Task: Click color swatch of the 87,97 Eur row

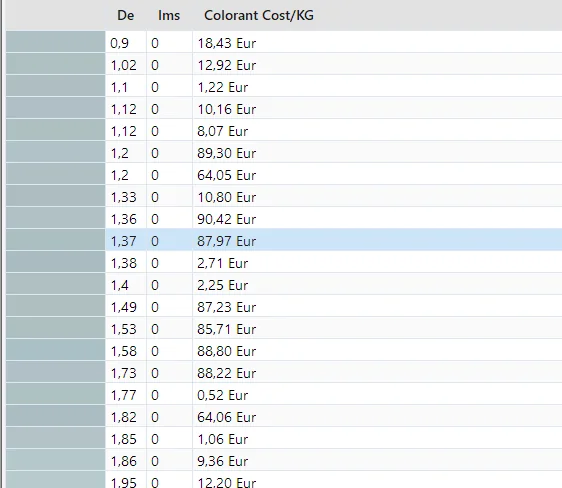Action: point(56,240)
